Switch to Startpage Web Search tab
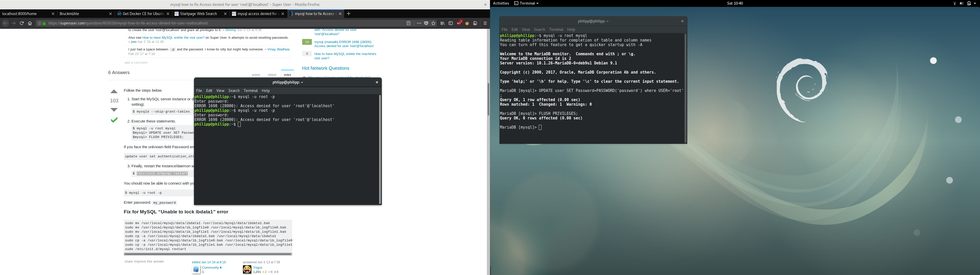The image size is (980, 275). [198, 14]
